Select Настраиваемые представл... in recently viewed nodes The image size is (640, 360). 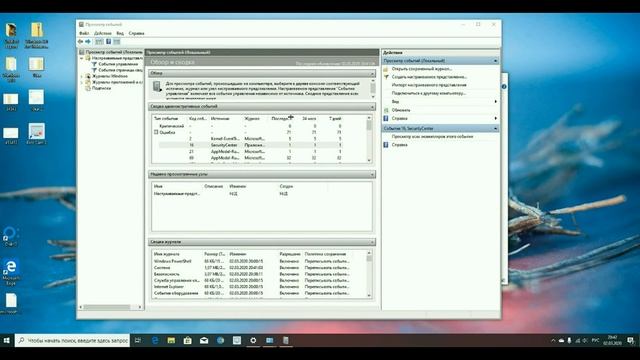tap(177, 194)
